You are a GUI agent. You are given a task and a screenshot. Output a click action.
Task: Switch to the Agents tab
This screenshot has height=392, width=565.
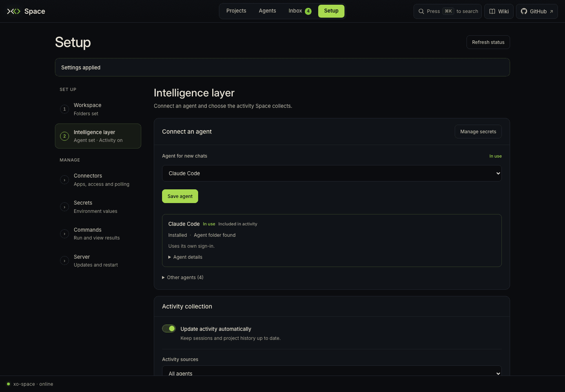[267, 11]
